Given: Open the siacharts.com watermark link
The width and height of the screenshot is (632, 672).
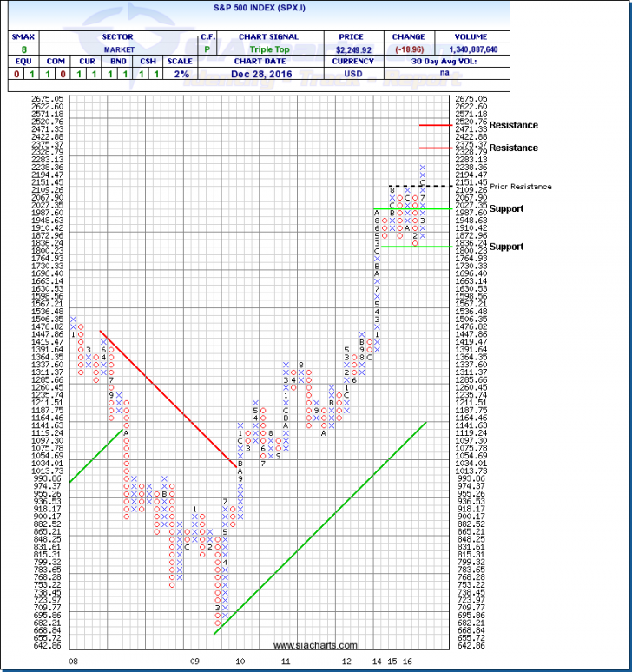Looking at the screenshot, I should (x=314, y=645).
